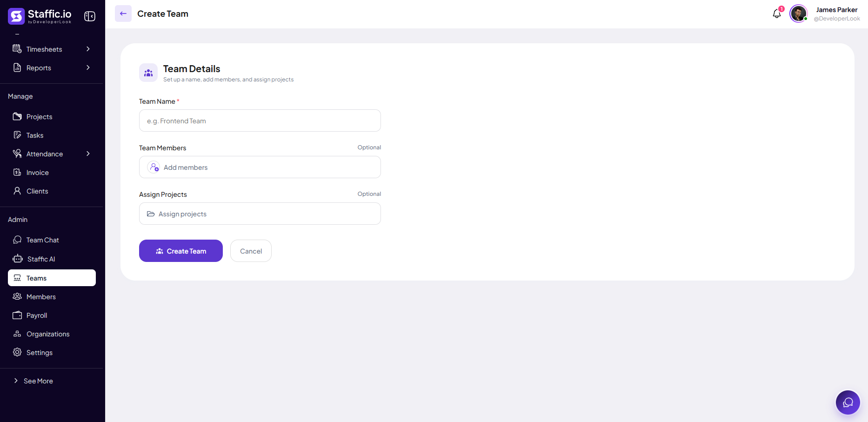
Task: Open the notifications bell
Action: (x=777, y=14)
